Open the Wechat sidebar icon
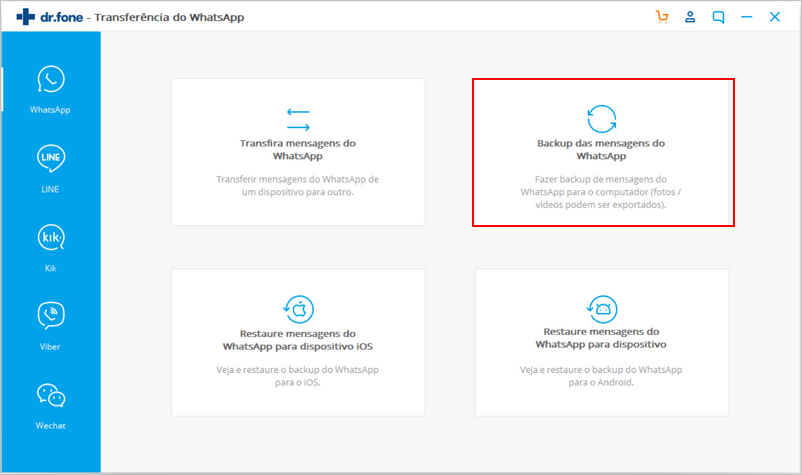Image resolution: width=802 pixels, height=475 pixels. (x=51, y=395)
